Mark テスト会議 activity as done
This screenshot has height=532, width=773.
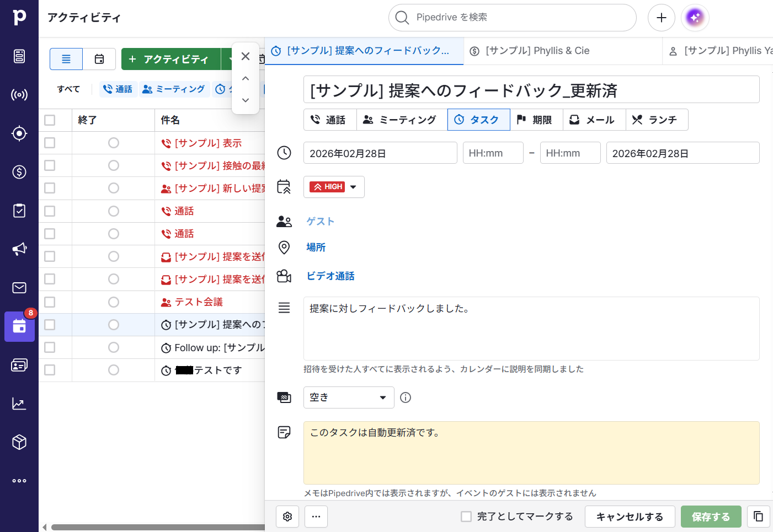tap(114, 302)
